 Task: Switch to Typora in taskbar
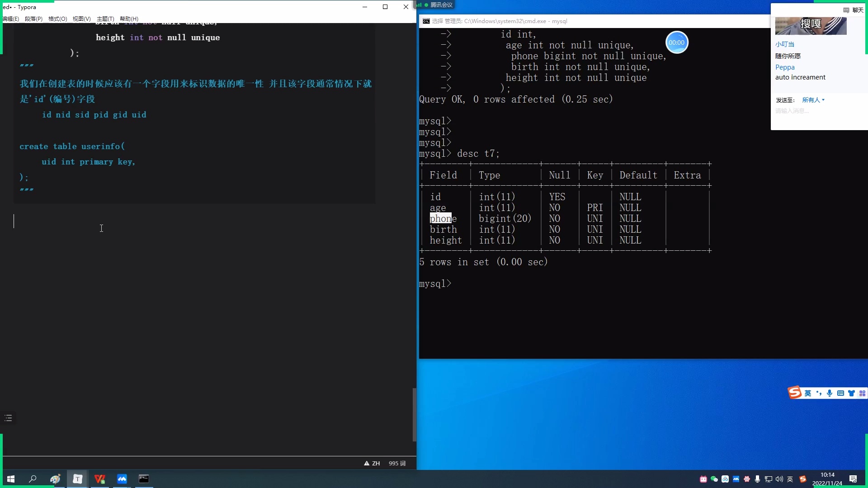[x=78, y=479]
